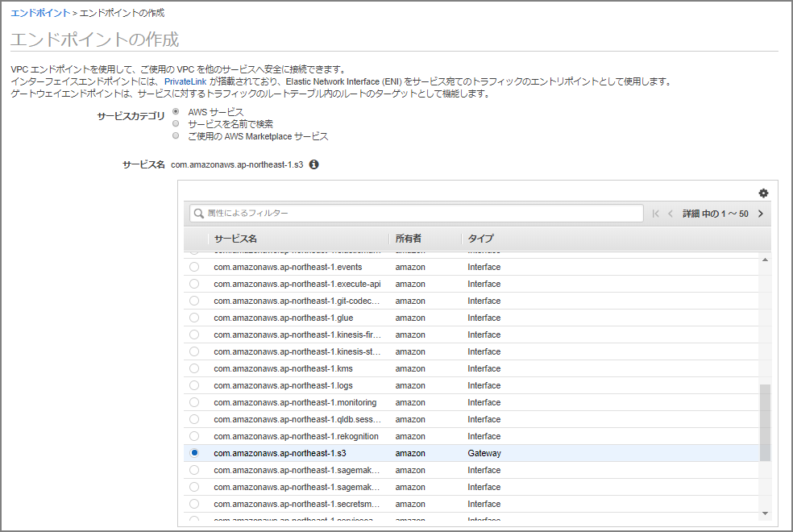The image size is (793, 532).
Task: Select the com.amazonaws.ap-northeast-1.kms service
Action: (x=194, y=368)
